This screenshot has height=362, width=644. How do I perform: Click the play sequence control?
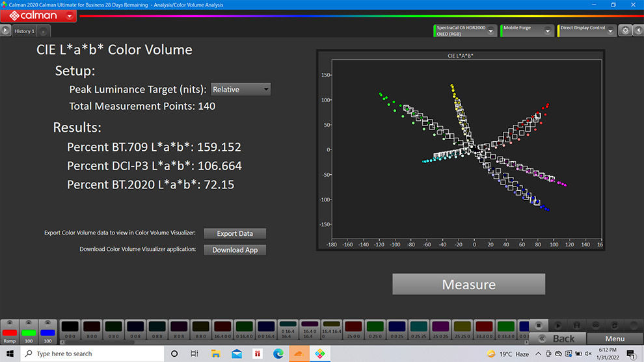pyautogui.click(x=557, y=326)
